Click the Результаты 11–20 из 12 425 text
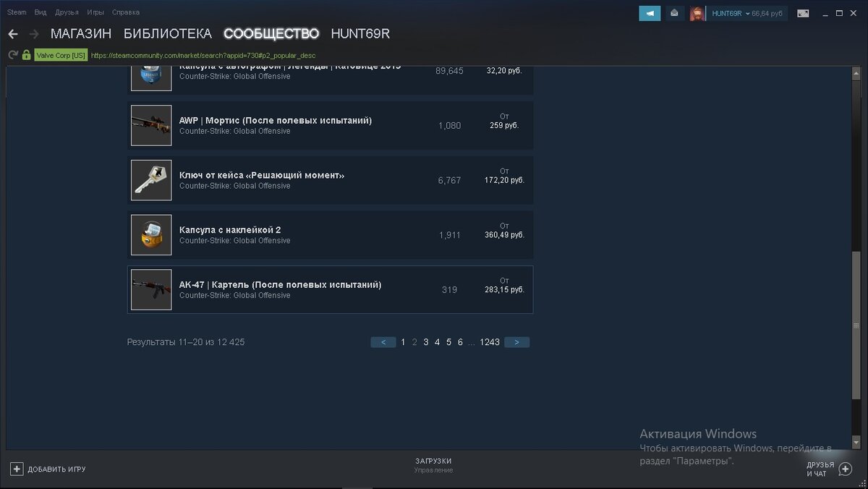868x489 pixels. click(x=186, y=342)
